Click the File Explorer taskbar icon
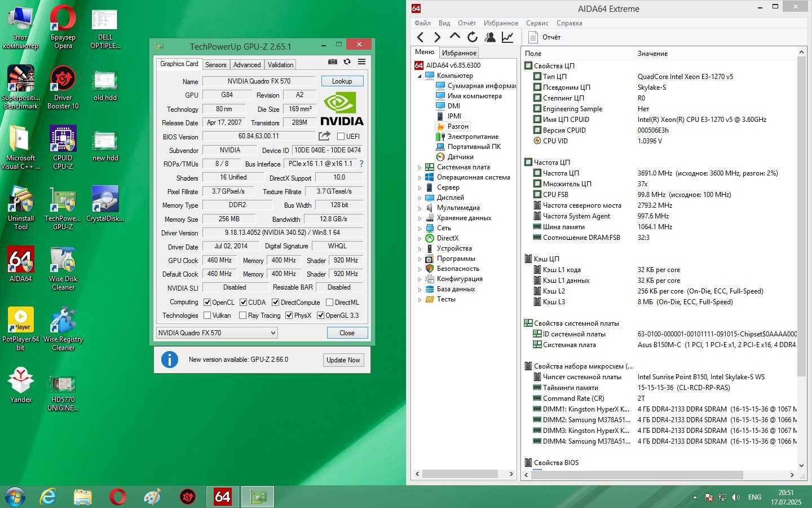This screenshot has height=508, width=812. point(83,497)
